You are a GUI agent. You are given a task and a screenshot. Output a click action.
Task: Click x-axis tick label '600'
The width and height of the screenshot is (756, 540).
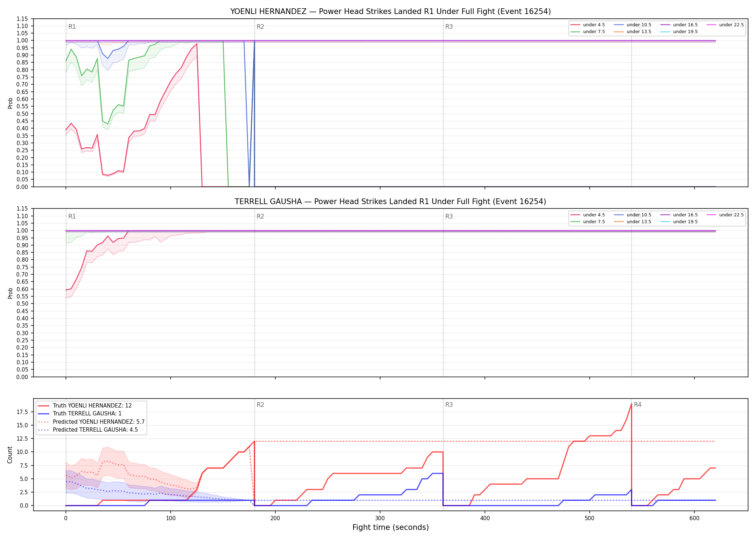[x=694, y=518]
